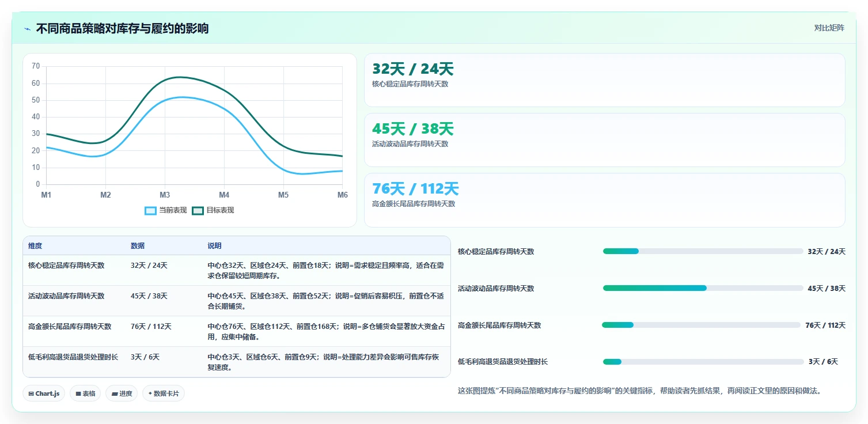Click the 76天 / 112天 data card
Screen dimensions: 868x424
[x=605, y=200]
